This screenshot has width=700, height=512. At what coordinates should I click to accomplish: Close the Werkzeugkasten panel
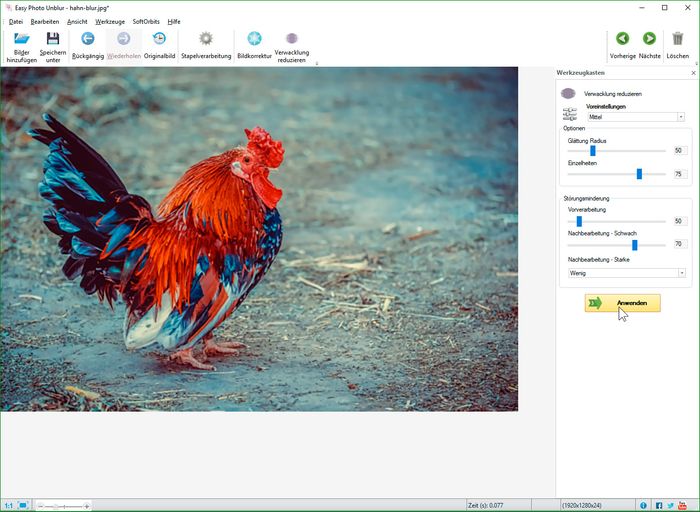pos(693,73)
